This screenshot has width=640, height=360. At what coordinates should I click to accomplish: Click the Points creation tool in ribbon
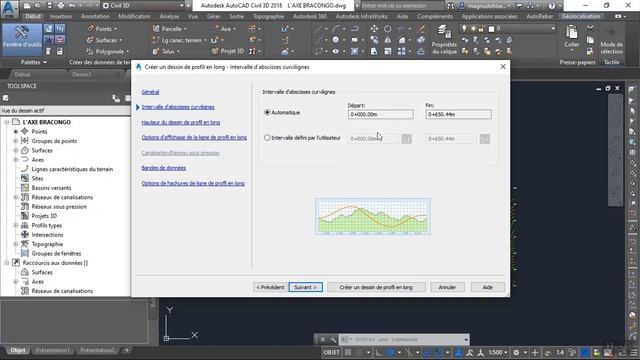(102, 29)
